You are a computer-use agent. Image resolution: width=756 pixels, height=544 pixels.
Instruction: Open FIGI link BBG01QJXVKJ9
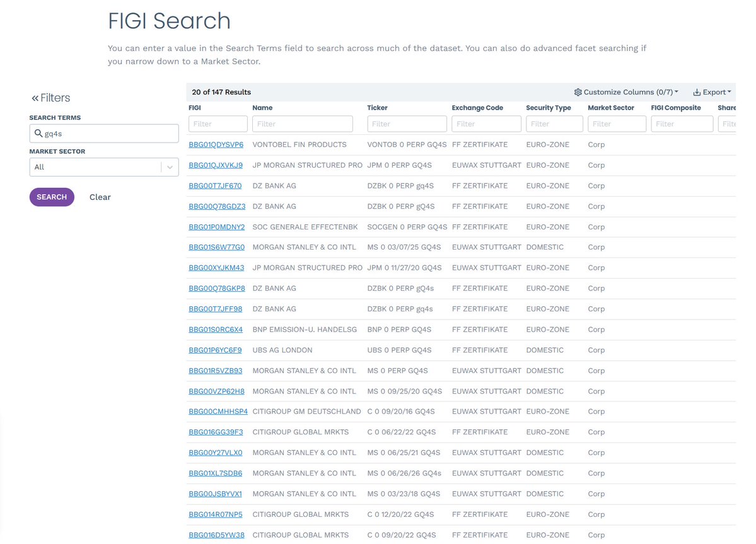click(216, 165)
